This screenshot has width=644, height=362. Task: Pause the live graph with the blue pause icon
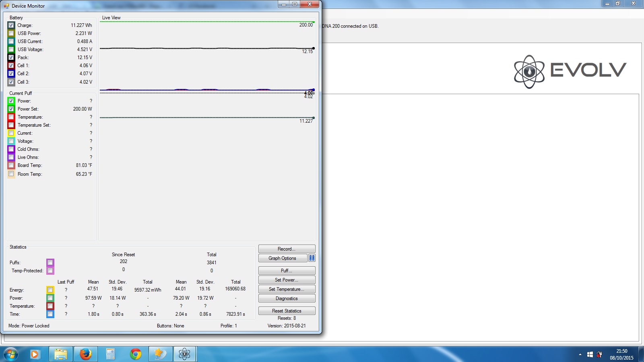point(312,258)
